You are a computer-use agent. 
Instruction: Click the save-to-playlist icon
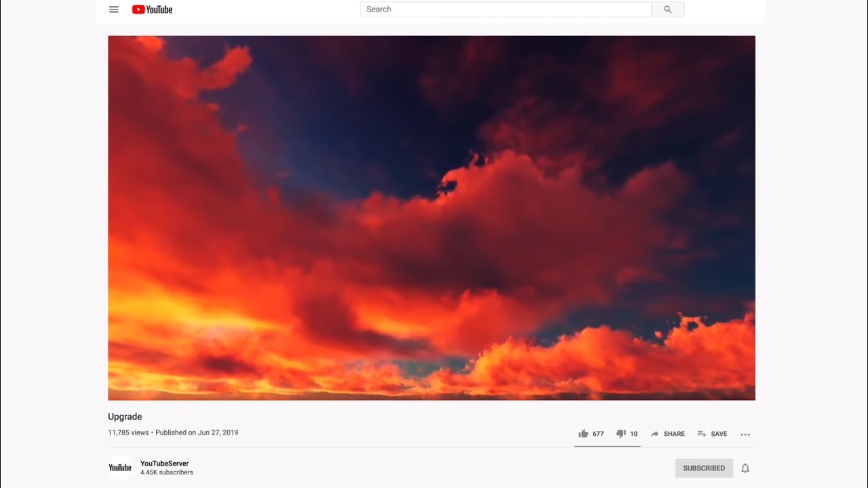[702, 434]
